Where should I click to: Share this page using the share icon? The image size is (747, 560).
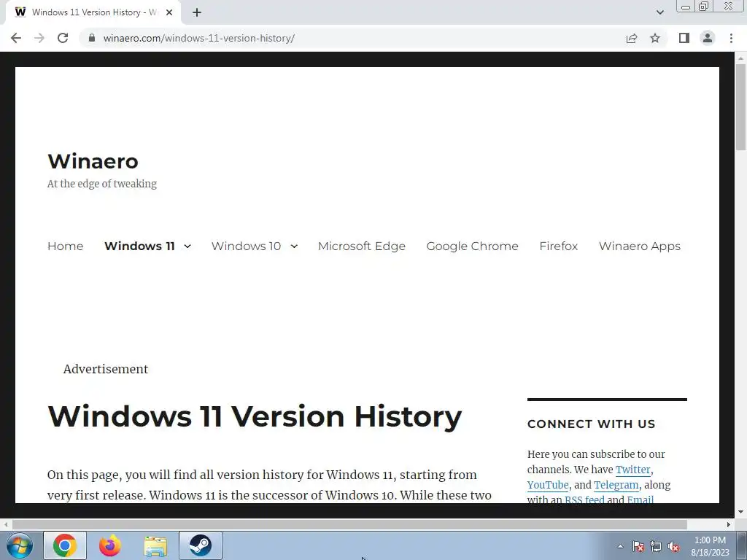(632, 38)
